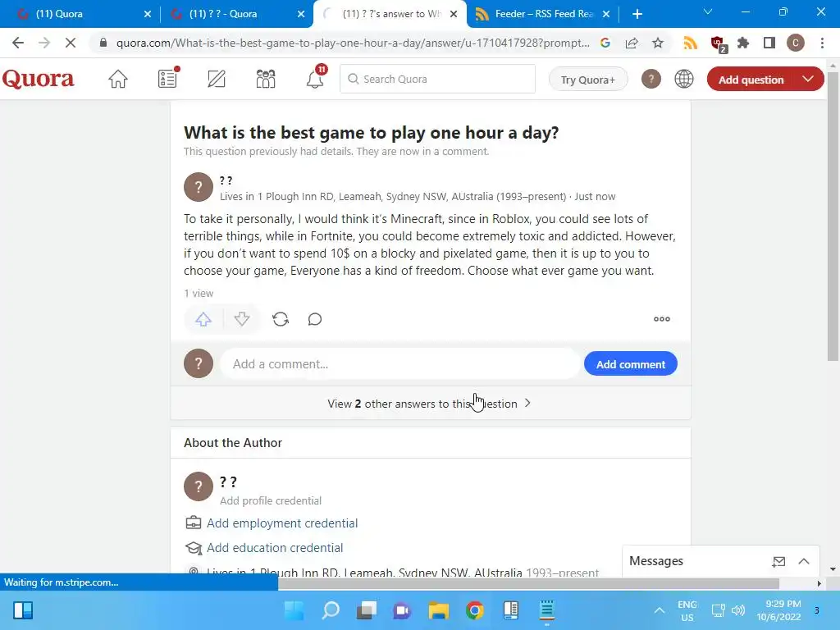Bookmark this page with the star icon

pos(658,43)
